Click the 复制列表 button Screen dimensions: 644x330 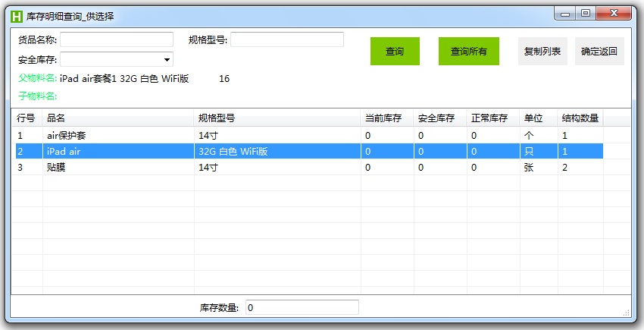point(542,52)
